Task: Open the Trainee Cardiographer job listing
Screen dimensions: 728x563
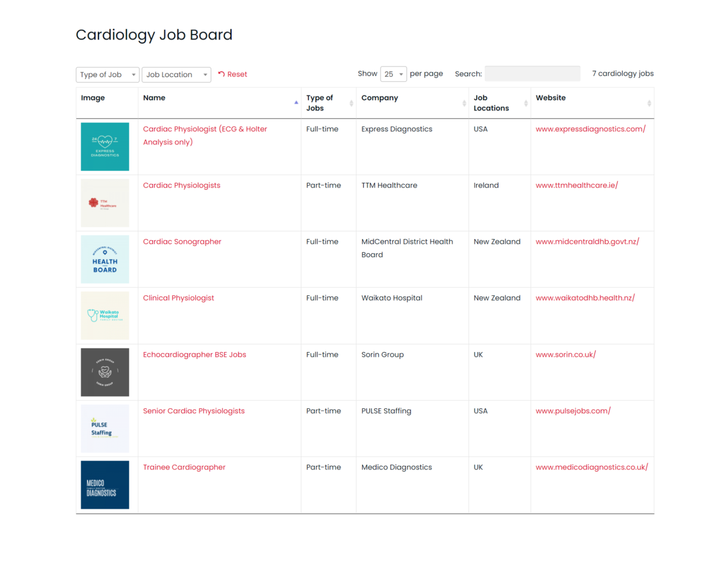Action: pos(184,467)
